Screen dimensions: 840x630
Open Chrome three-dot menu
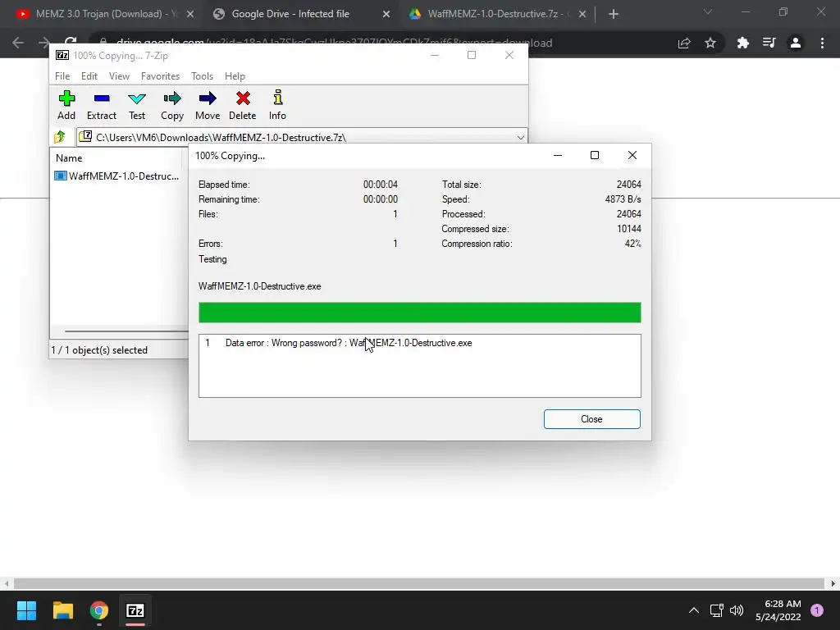pyautogui.click(x=822, y=43)
